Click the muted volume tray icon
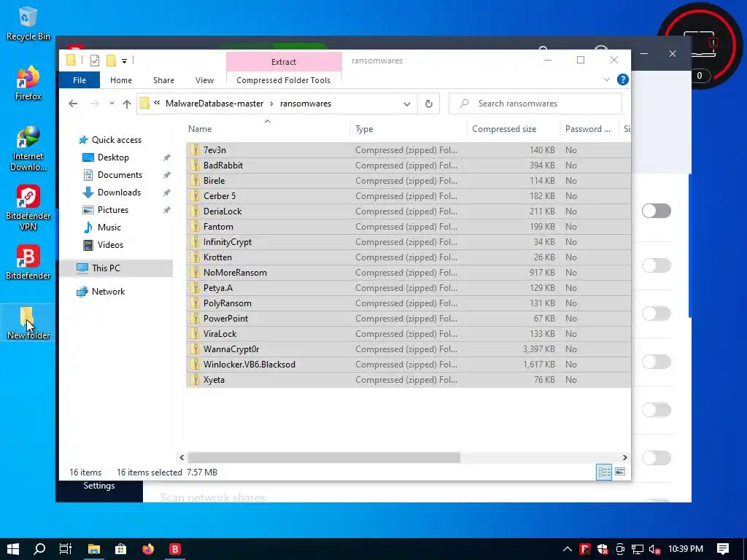This screenshot has width=747, height=560. (x=654, y=549)
